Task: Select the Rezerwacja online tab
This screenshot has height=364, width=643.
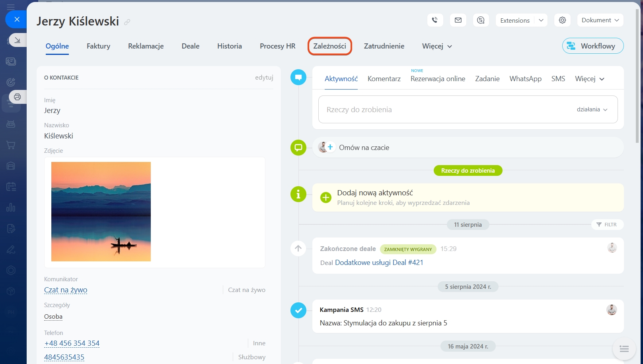Action: (x=438, y=79)
